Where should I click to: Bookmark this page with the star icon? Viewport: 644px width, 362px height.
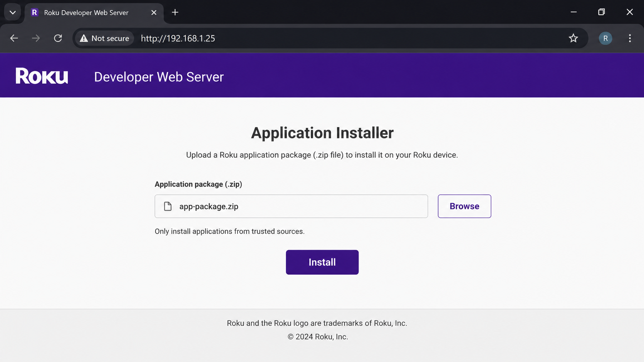coord(574,38)
